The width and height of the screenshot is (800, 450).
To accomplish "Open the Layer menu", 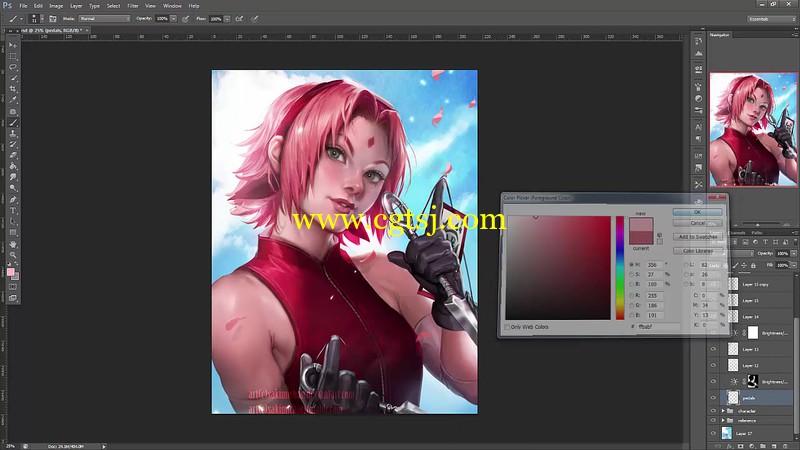I will 76,6.
